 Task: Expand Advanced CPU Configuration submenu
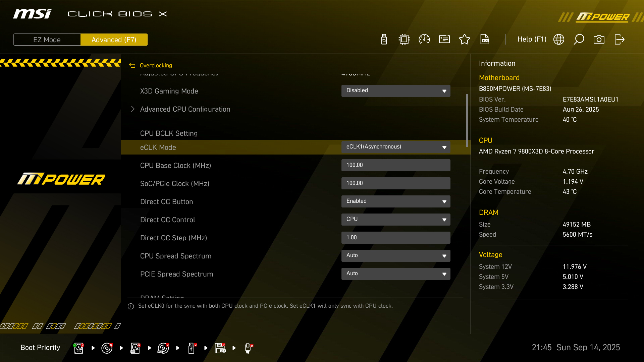(185, 109)
